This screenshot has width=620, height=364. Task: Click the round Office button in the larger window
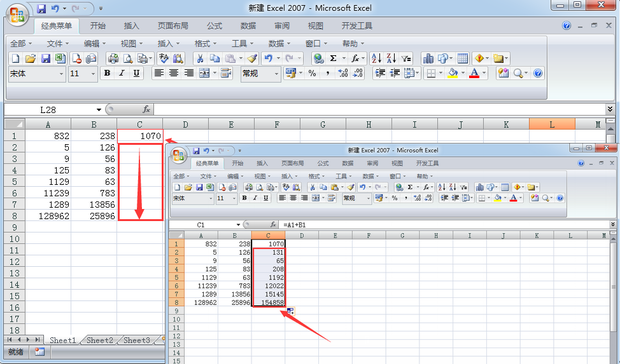[x=17, y=15]
